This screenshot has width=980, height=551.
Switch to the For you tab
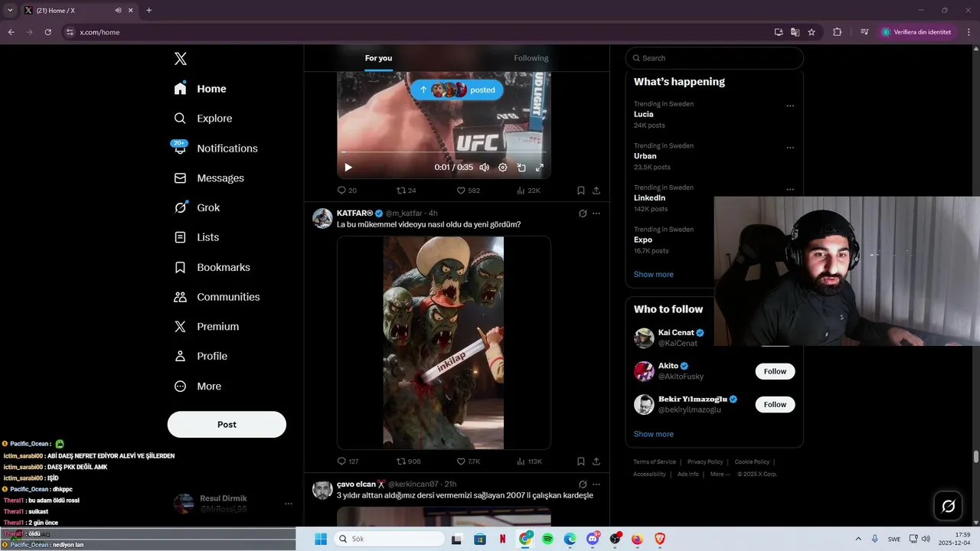[378, 58]
